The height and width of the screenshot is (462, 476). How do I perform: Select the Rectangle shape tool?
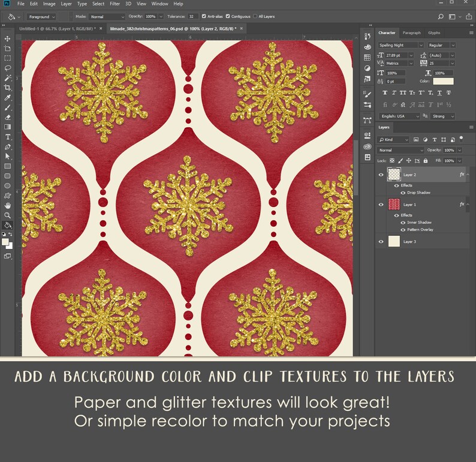8,166
